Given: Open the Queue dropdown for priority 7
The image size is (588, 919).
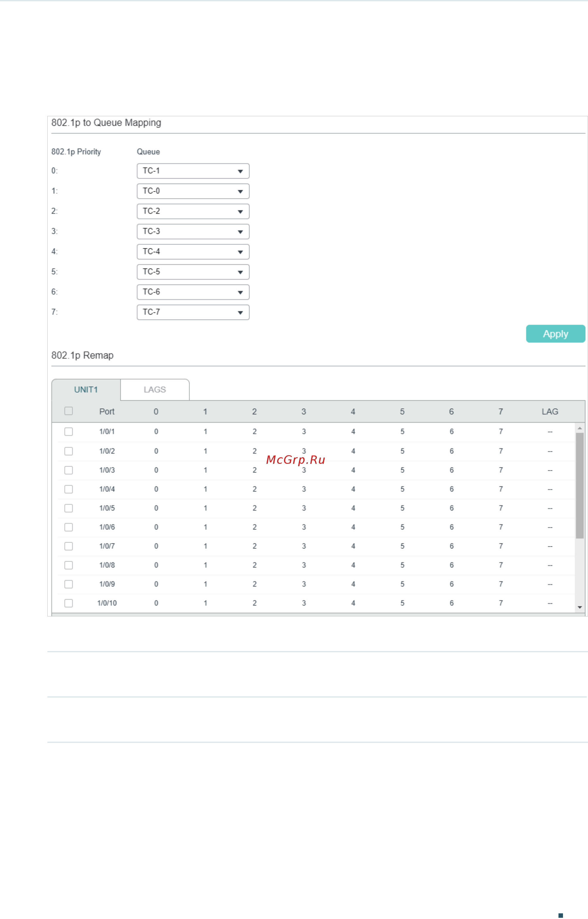Looking at the screenshot, I should click(x=193, y=313).
